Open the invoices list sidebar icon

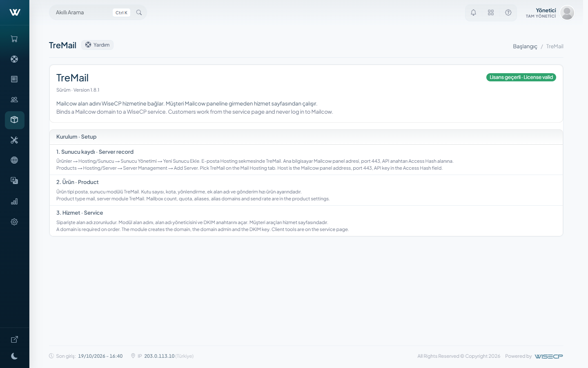click(x=14, y=79)
